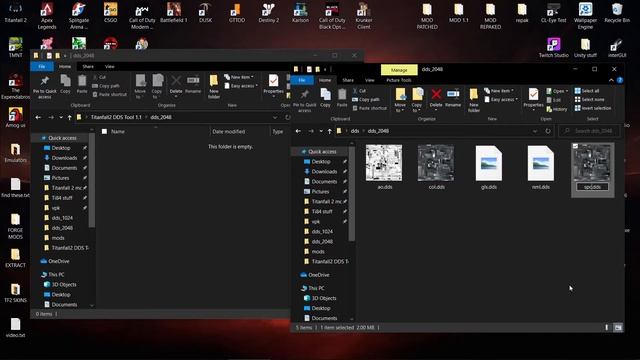This screenshot has height=360, width=640.
Task: Select dds_1024 in front window sidebar
Action: [322, 231]
